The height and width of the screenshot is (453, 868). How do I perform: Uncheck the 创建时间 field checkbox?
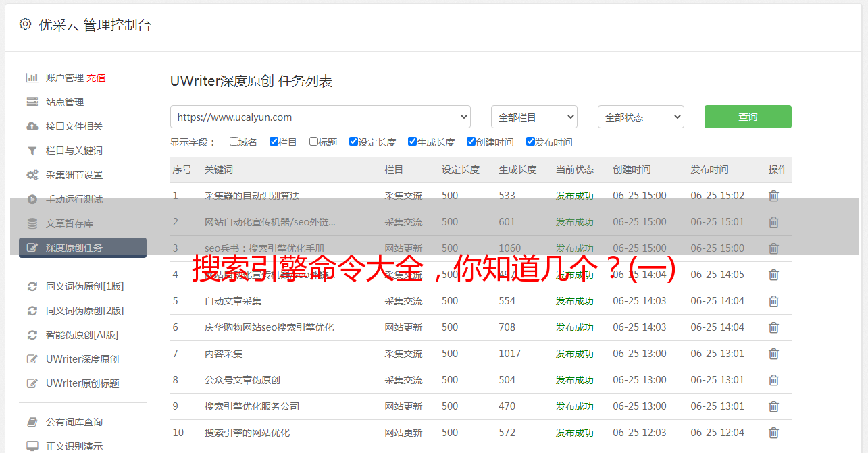click(471, 142)
